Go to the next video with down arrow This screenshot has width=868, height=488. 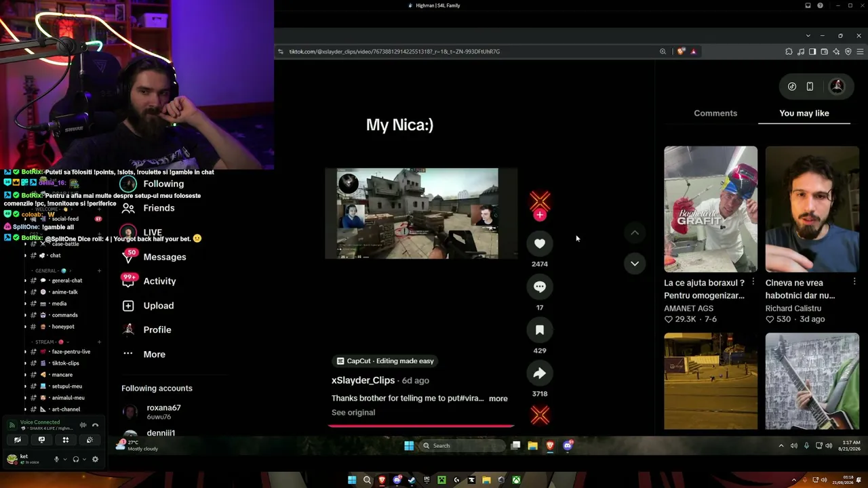(x=635, y=263)
